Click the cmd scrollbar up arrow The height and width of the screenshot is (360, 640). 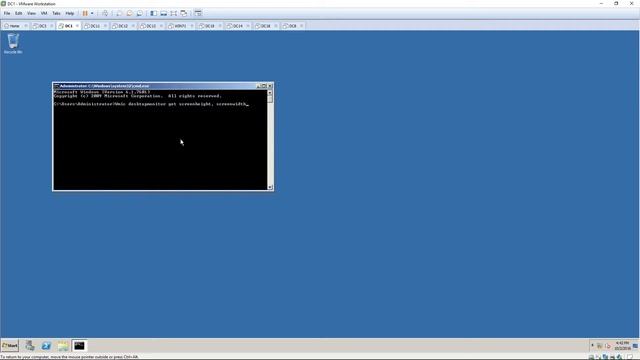pyautogui.click(x=270, y=93)
